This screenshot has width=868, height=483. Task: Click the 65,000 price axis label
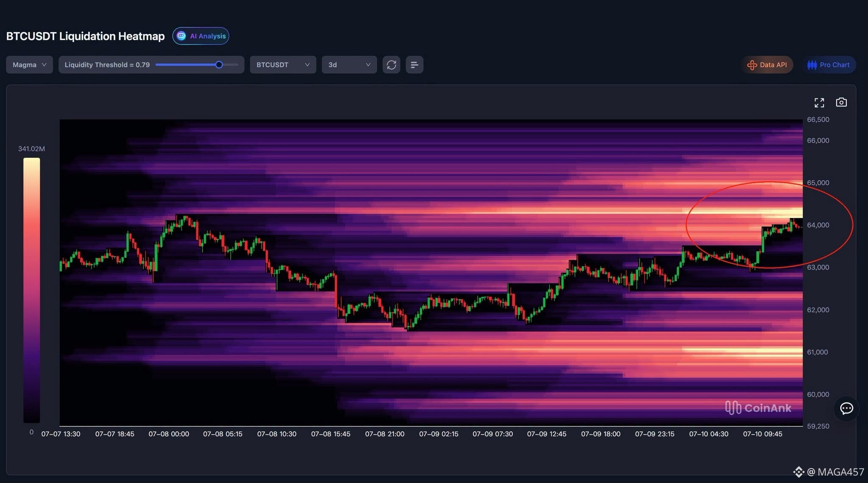click(818, 183)
